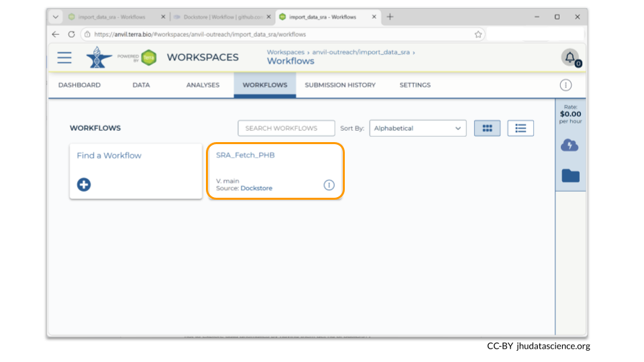Viewport: 644px width, 362px height.
Task: Open the SRA_Fetch_PHB card options menu
Action: 329,185
